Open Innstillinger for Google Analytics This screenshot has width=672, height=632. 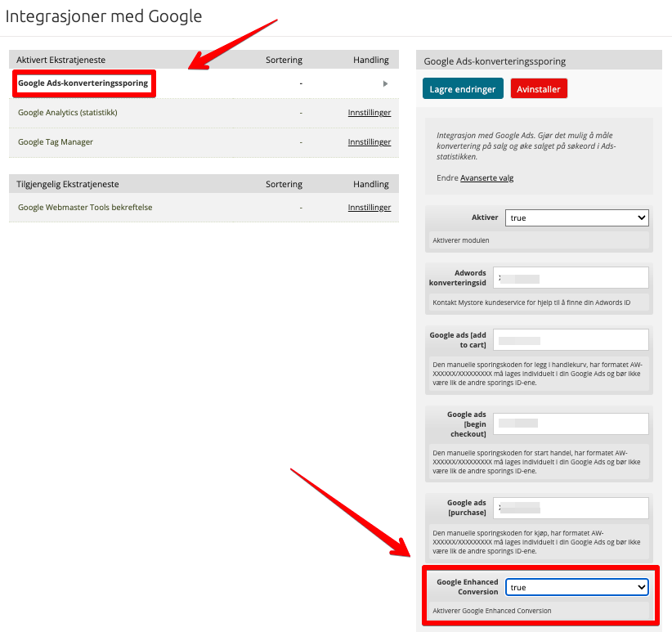pyautogui.click(x=369, y=112)
